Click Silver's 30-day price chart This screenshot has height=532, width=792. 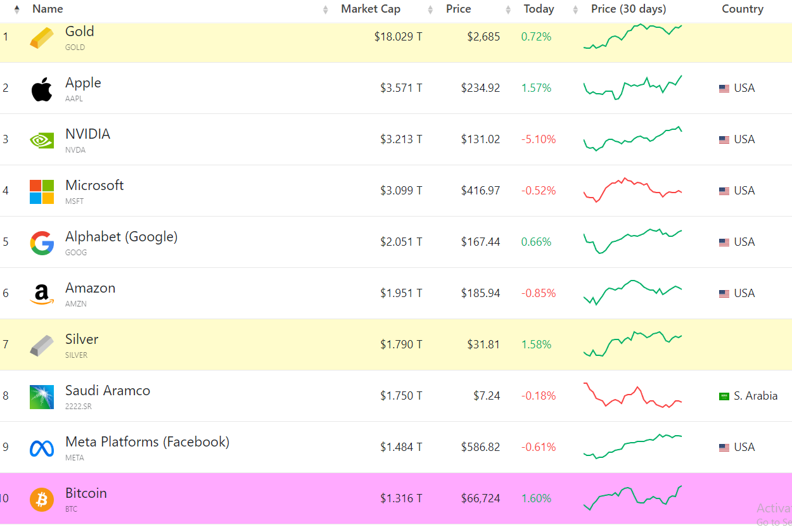coord(632,344)
